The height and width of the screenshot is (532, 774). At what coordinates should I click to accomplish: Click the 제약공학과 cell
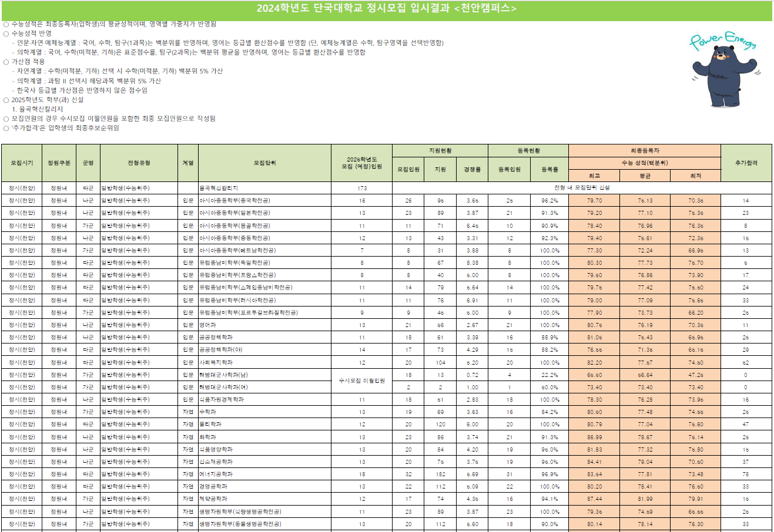point(264,499)
